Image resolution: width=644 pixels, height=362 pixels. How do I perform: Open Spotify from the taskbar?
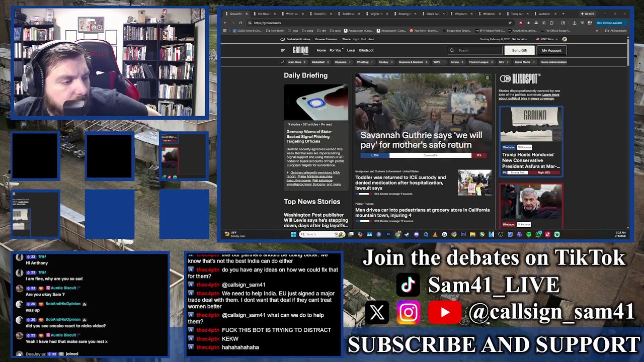coord(529,234)
